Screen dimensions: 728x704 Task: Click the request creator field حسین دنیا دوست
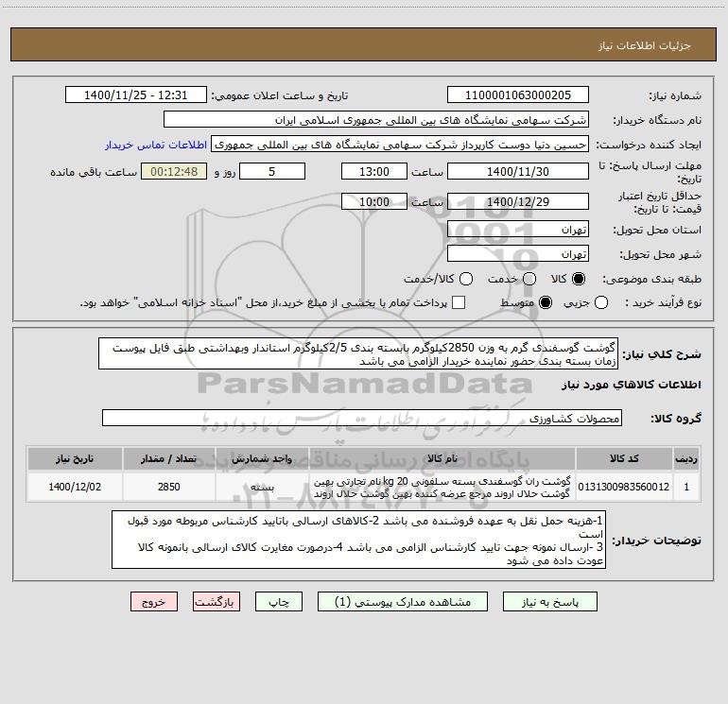click(400, 145)
